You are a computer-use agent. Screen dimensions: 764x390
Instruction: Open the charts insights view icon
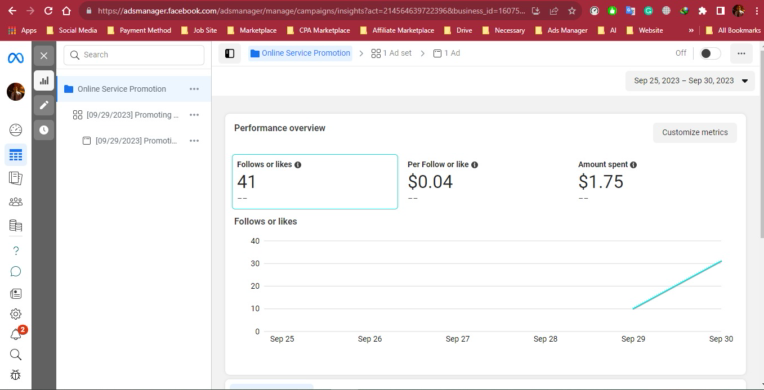coord(44,80)
